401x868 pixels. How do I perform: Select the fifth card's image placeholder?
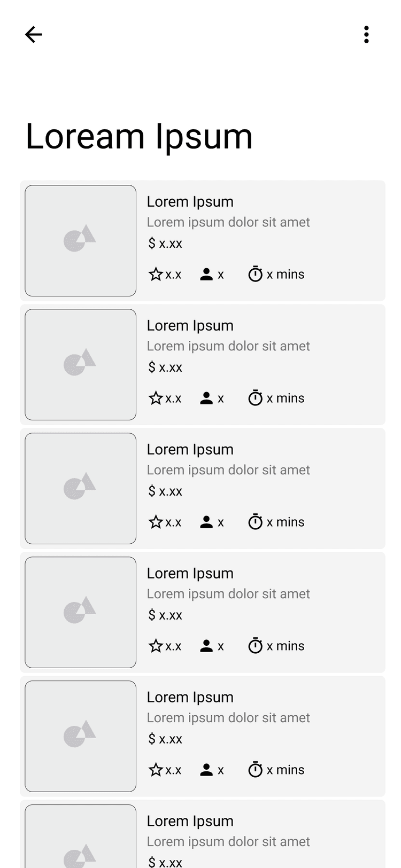click(81, 737)
